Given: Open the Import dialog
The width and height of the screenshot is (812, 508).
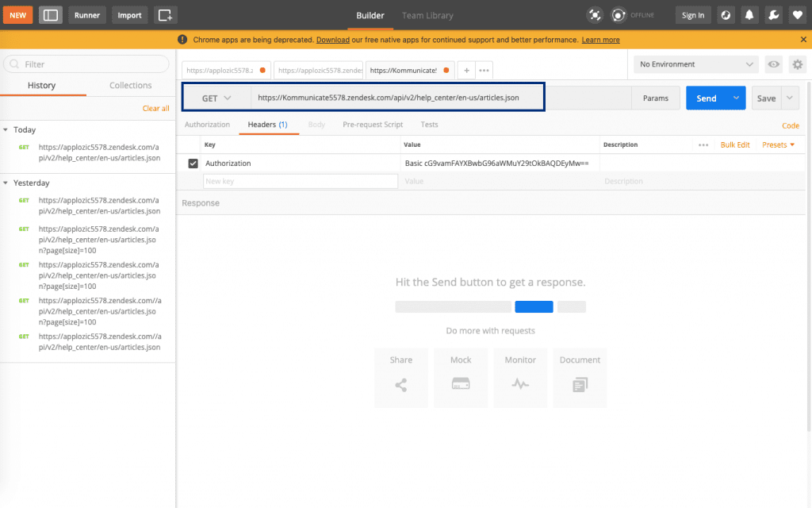Looking at the screenshot, I should tap(129, 15).
